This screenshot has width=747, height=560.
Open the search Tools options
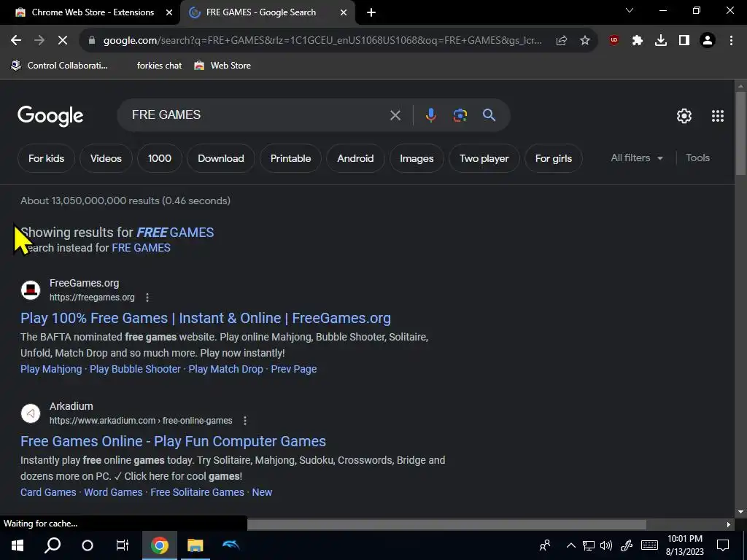[697, 158]
